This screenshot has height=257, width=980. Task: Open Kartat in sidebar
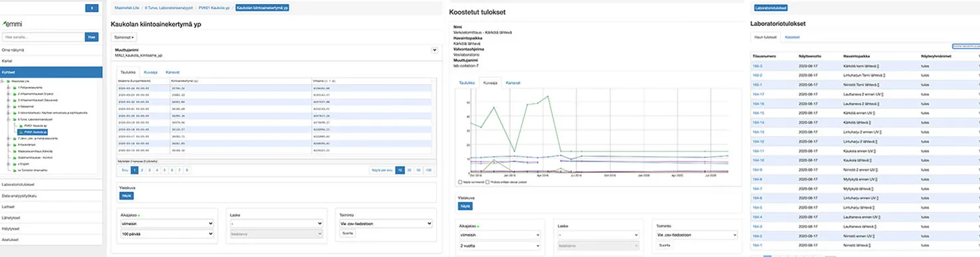(51, 61)
